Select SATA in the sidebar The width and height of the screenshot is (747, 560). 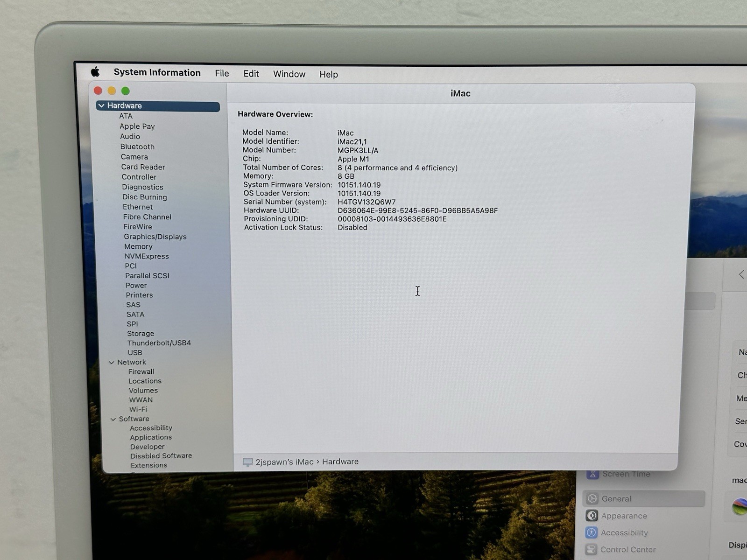pos(135,315)
